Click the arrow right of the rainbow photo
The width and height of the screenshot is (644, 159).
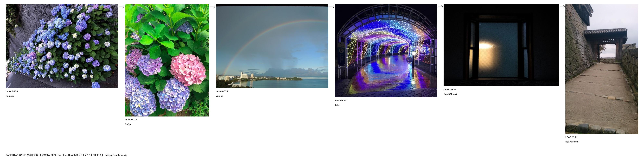(332, 7)
